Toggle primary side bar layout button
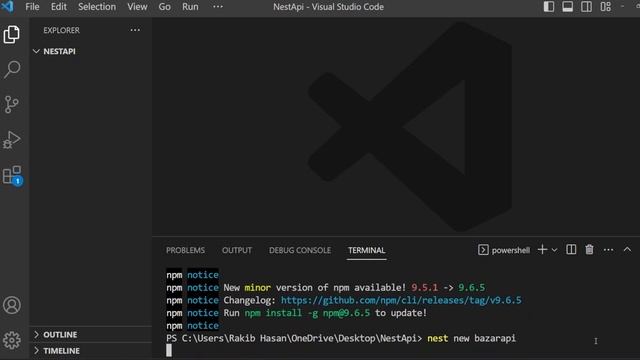 coord(549,7)
